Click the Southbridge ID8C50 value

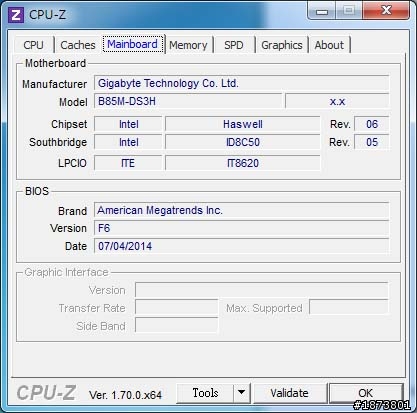(243, 142)
